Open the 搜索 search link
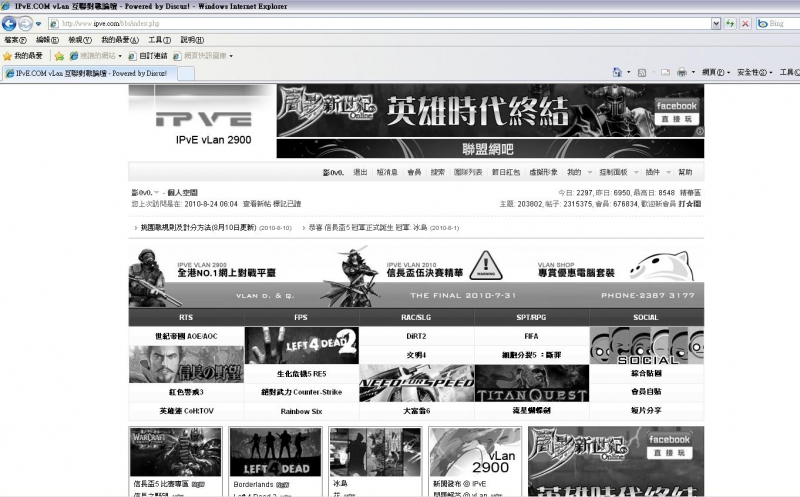Viewport: 800px width, 497px height. pos(437,172)
